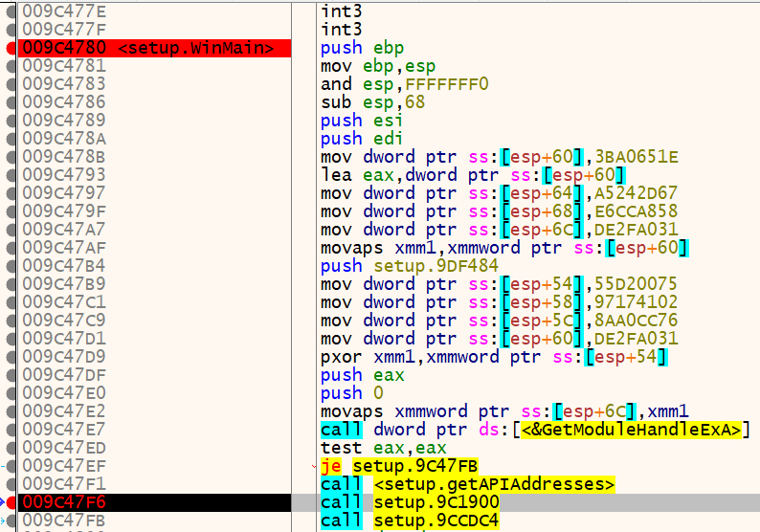This screenshot has width=760, height=532.
Task: Set breakpoint at address 009C47EF
Action: 11,466
